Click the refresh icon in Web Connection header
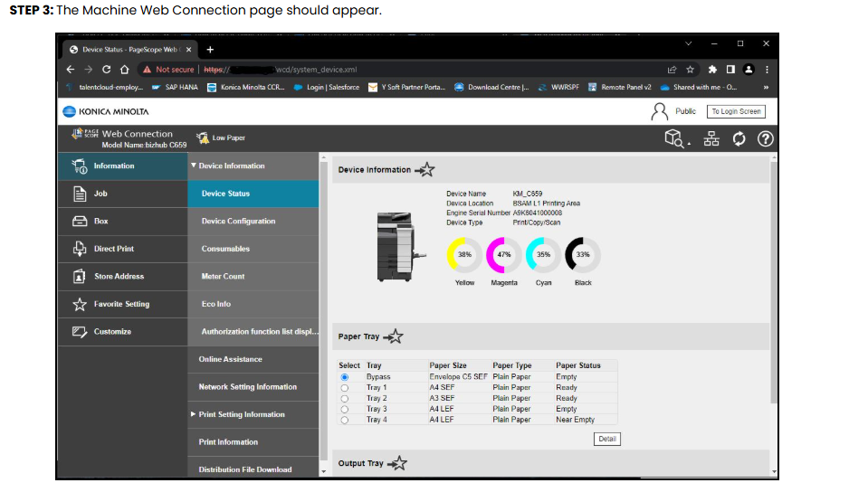The width and height of the screenshot is (868, 483). click(739, 139)
